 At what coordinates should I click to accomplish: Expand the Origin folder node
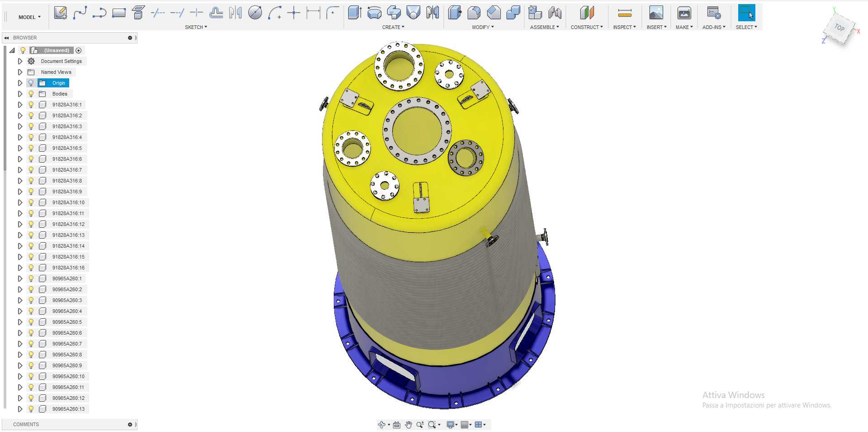click(x=20, y=83)
